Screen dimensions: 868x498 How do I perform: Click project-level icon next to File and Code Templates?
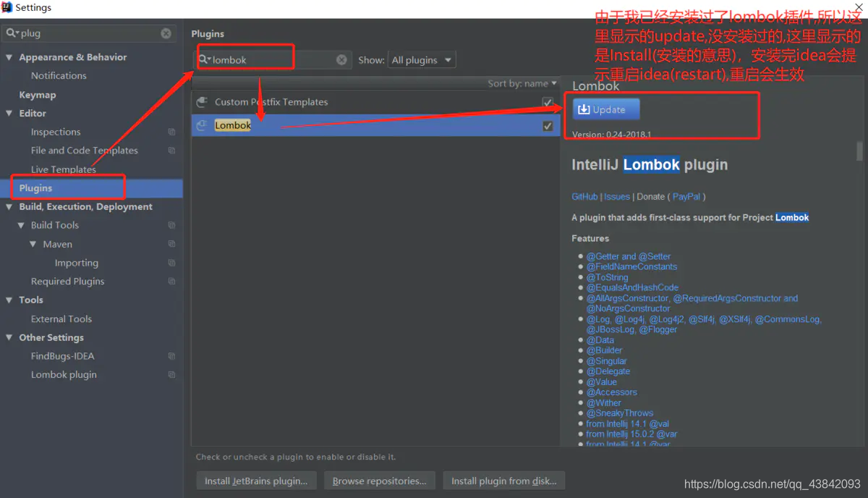[x=171, y=151]
